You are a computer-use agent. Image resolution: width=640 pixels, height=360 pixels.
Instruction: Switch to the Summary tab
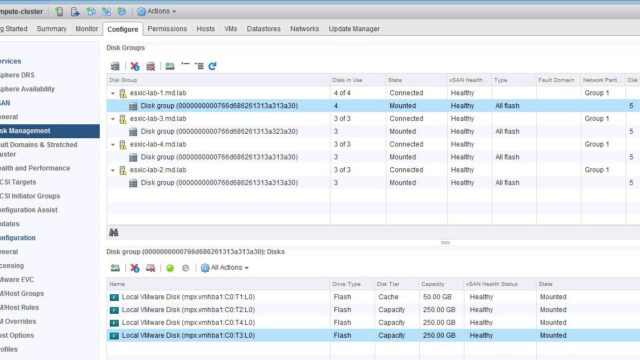point(51,29)
